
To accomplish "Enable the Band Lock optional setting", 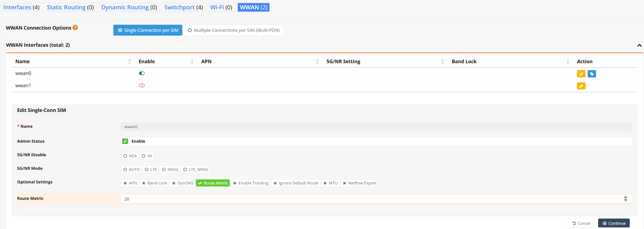I will 154,183.
